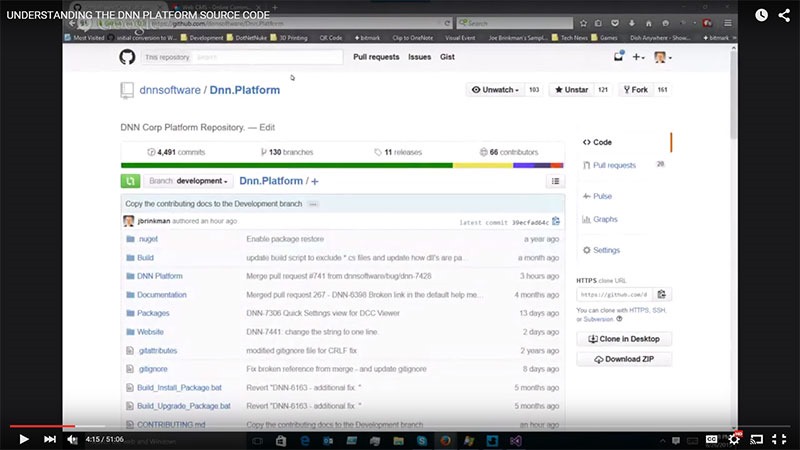The width and height of the screenshot is (800, 450).
Task: Open the DNN Platform folder
Action: 160,276
